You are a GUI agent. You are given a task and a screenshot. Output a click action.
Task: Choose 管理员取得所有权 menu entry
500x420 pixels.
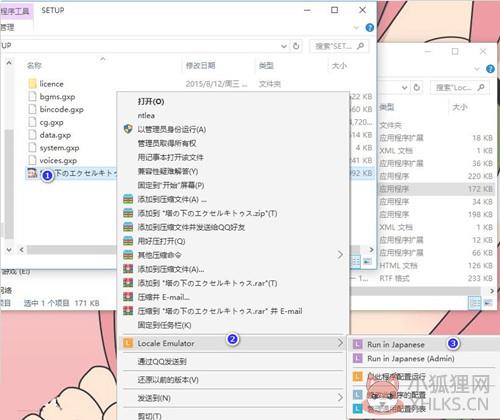point(167,143)
